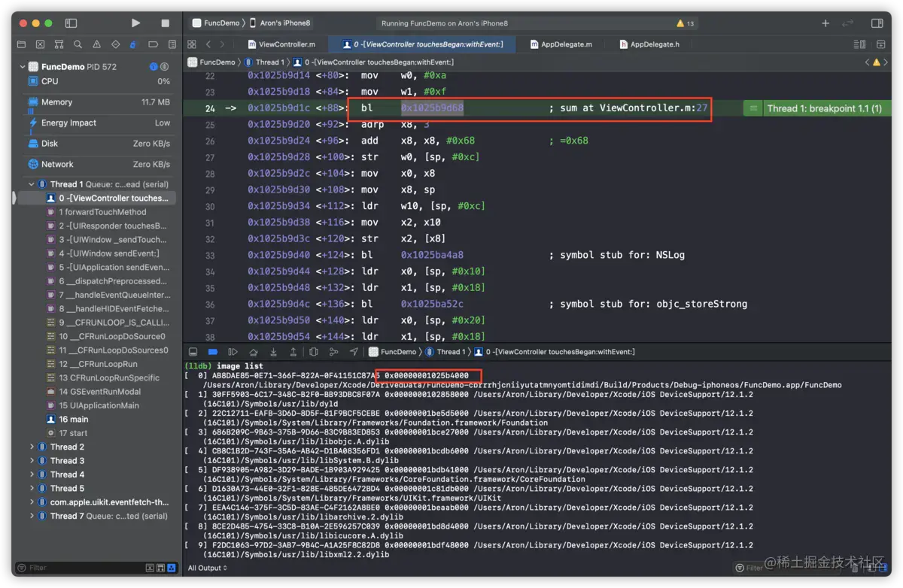Click the Step Out button
Screen dimensions: 903x588
tap(293, 352)
